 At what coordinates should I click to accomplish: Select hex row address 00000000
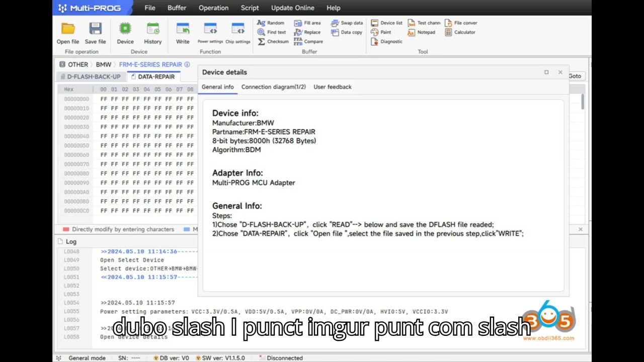pos(76,99)
